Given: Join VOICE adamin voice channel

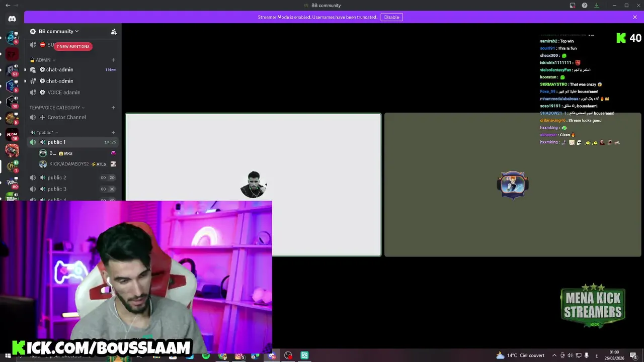Looking at the screenshot, I should (72, 93).
